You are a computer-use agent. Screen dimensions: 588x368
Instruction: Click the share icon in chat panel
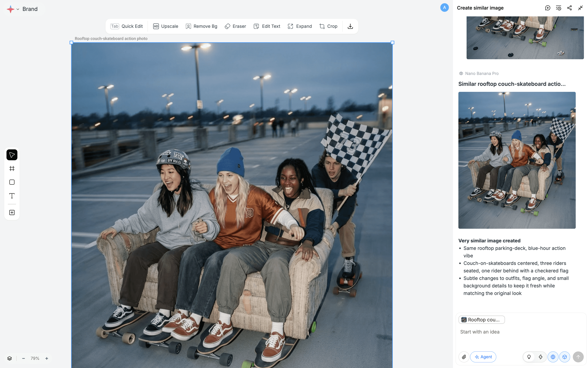pyautogui.click(x=569, y=8)
